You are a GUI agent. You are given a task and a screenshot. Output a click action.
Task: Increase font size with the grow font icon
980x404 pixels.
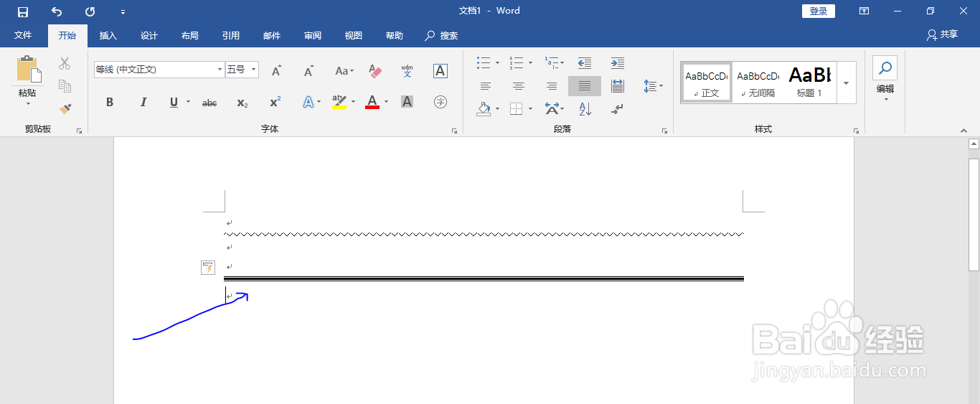pyautogui.click(x=276, y=70)
